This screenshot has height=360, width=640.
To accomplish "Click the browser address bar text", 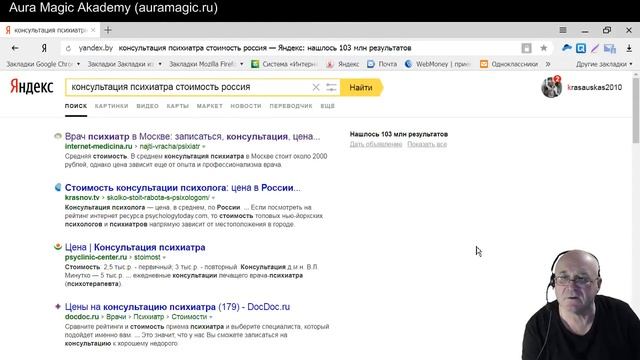I will pyautogui.click(x=264, y=48).
